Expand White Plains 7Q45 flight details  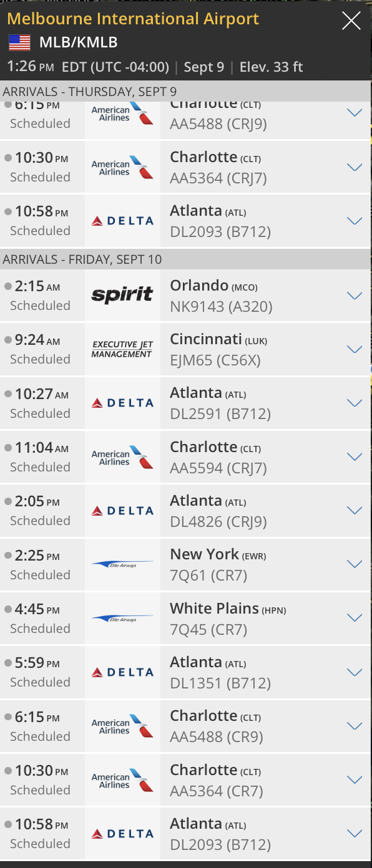coord(355,618)
